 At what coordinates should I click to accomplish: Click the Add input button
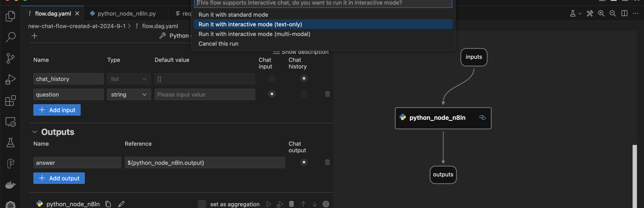click(57, 110)
